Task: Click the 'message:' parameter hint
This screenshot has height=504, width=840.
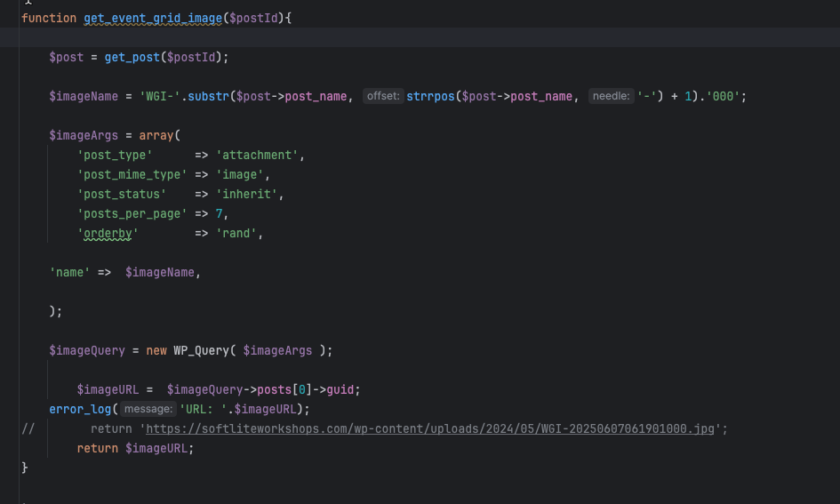Action: point(148,409)
